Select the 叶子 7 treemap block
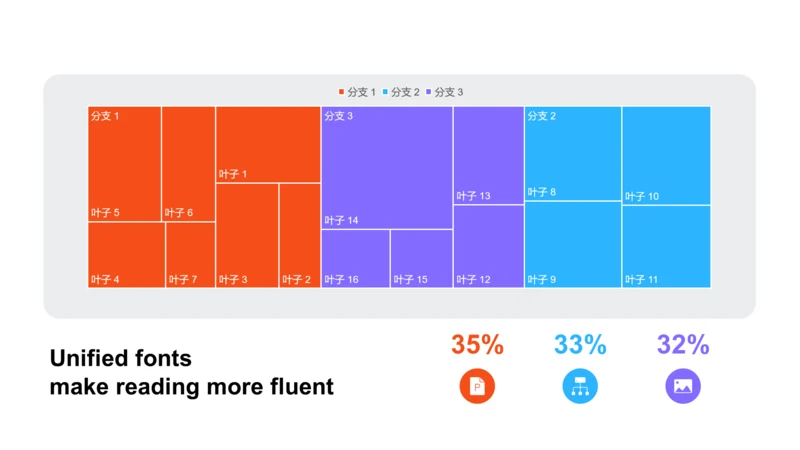Viewport: 800px width, 450px height. click(190, 255)
